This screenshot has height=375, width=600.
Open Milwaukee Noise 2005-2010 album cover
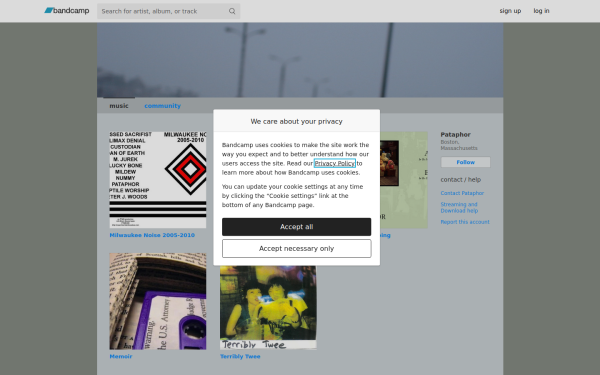[x=158, y=180]
